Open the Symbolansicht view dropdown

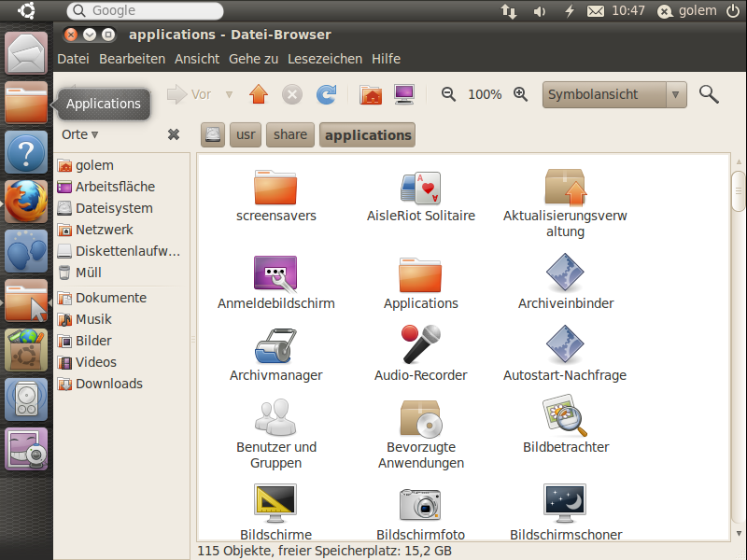[677, 94]
